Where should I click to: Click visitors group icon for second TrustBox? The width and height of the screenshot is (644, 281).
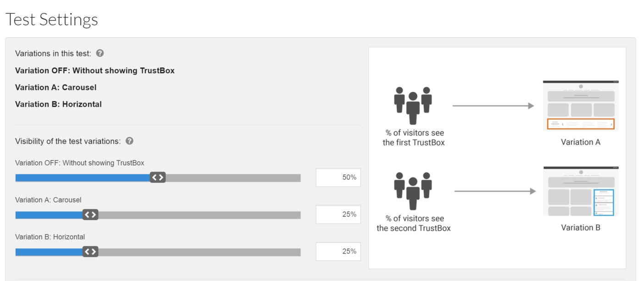413,191
